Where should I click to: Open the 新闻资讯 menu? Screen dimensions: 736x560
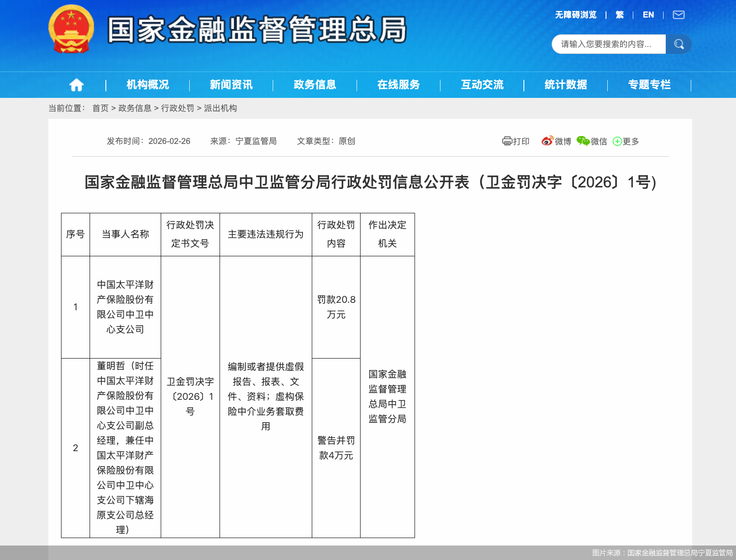231,85
